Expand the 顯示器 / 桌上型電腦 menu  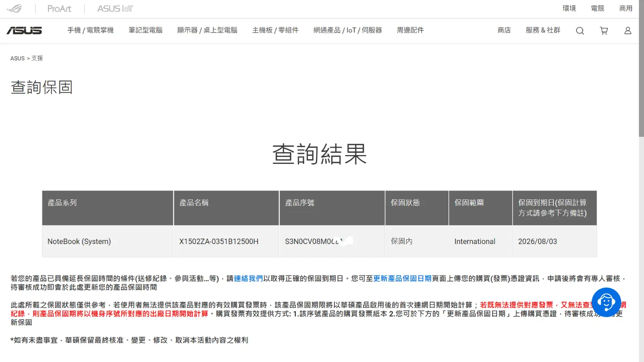tap(207, 30)
